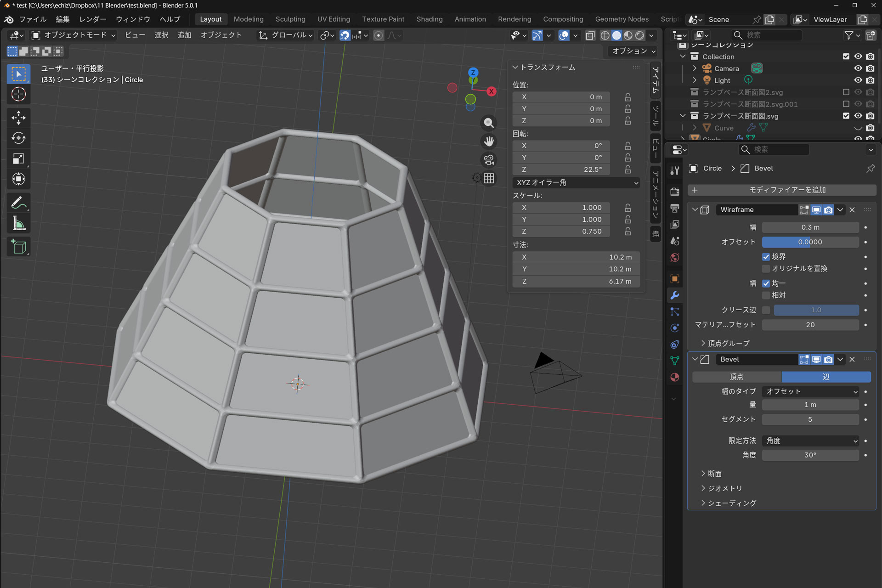This screenshot has height=588, width=882.
Task: Toggle snapping magnet icon in header
Action: click(x=345, y=35)
